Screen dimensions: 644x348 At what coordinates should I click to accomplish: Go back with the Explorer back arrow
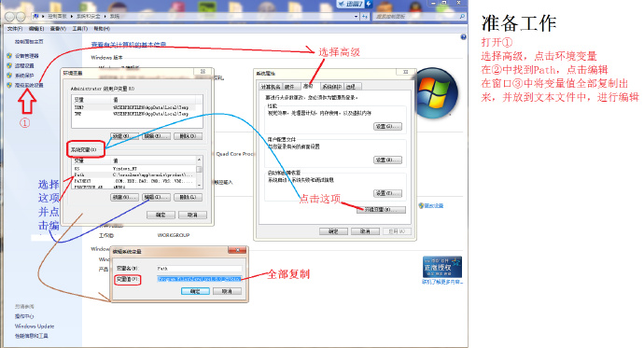[10, 17]
